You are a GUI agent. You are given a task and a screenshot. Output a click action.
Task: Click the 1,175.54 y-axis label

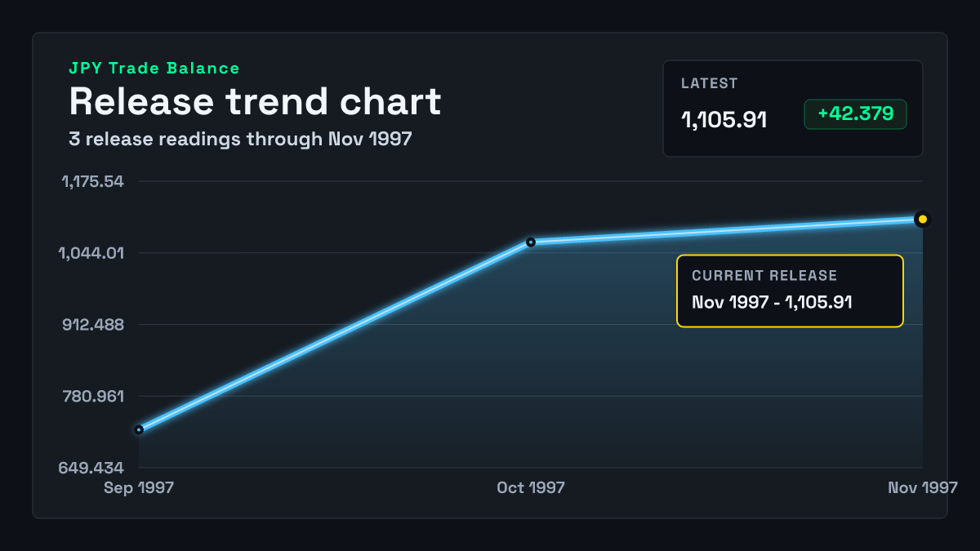[x=93, y=181]
